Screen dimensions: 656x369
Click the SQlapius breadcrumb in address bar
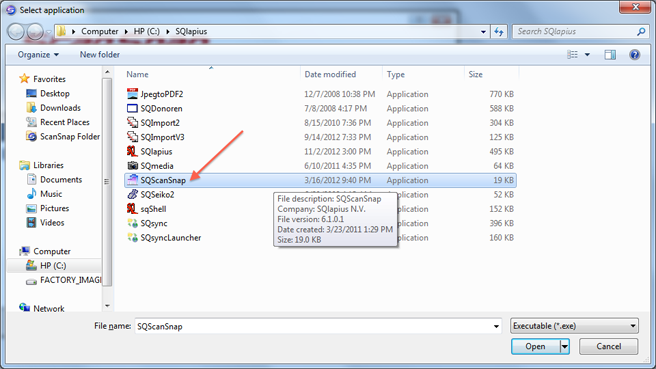click(x=191, y=31)
